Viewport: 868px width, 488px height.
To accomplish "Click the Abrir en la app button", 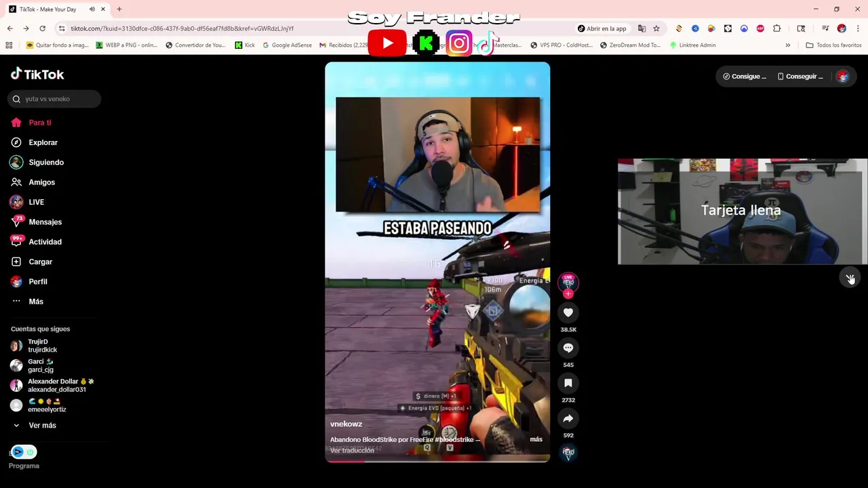I will click(x=602, y=28).
